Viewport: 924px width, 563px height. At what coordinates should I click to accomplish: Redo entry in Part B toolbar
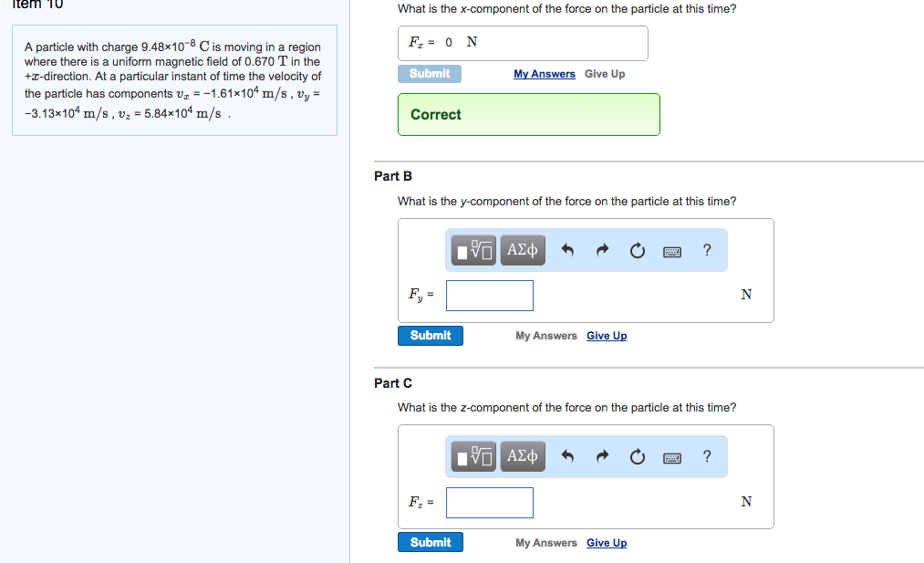(601, 251)
